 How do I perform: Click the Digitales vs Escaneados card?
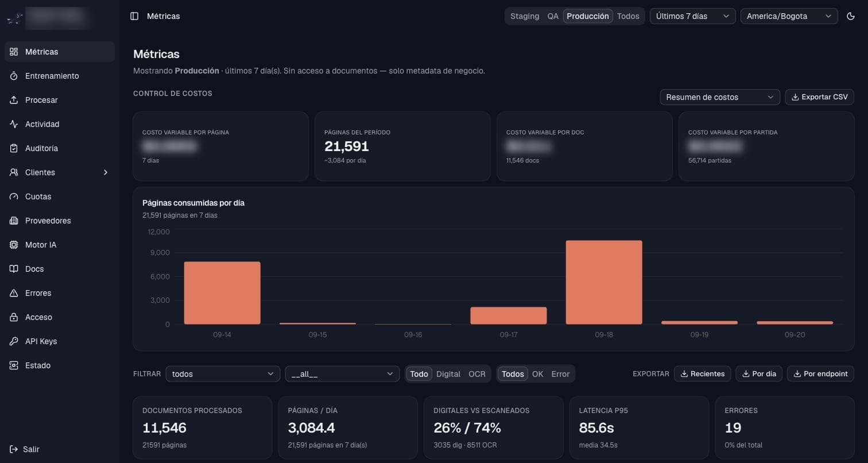pos(494,427)
